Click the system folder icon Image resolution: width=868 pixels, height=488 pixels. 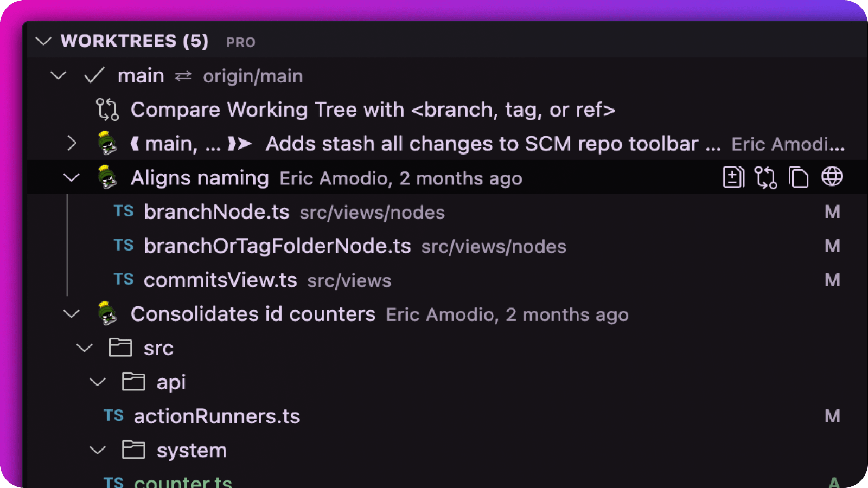coord(133,450)
